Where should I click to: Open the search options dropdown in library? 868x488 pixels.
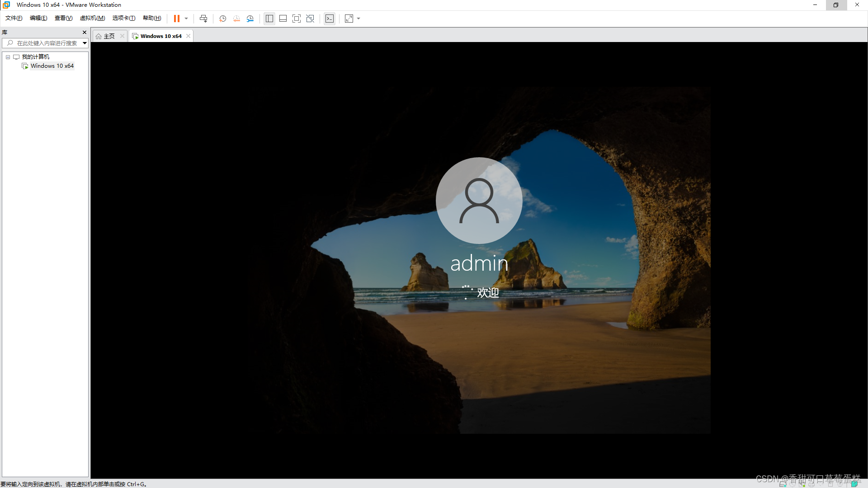[x=85, y=43]
